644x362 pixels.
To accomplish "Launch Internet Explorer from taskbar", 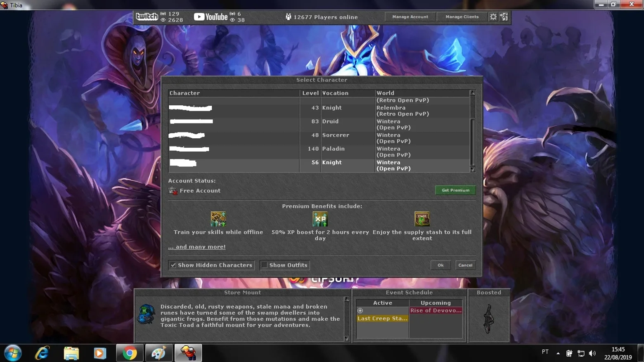I will [x=42, y=353].
